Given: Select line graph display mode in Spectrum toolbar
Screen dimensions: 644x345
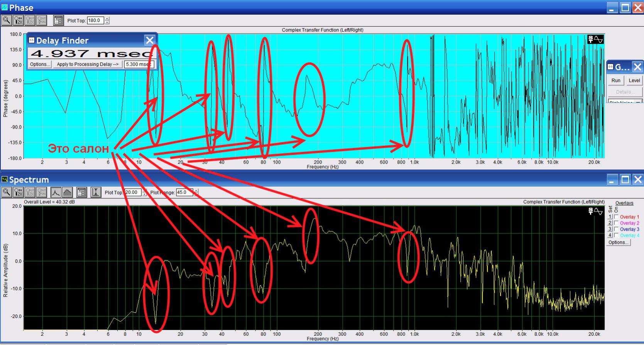Looking at the screenshot, I should (56, 192).
